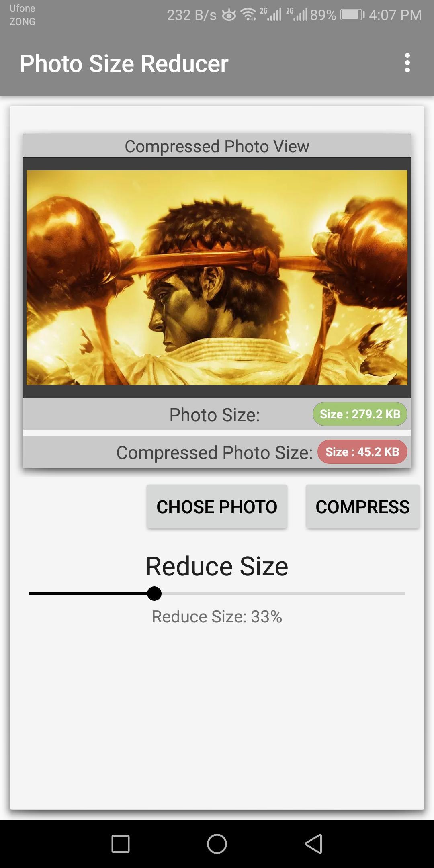434x868 pixels.
Task: Tap the red Size : 45.2 KB badge
Action: tap(362, 452)
